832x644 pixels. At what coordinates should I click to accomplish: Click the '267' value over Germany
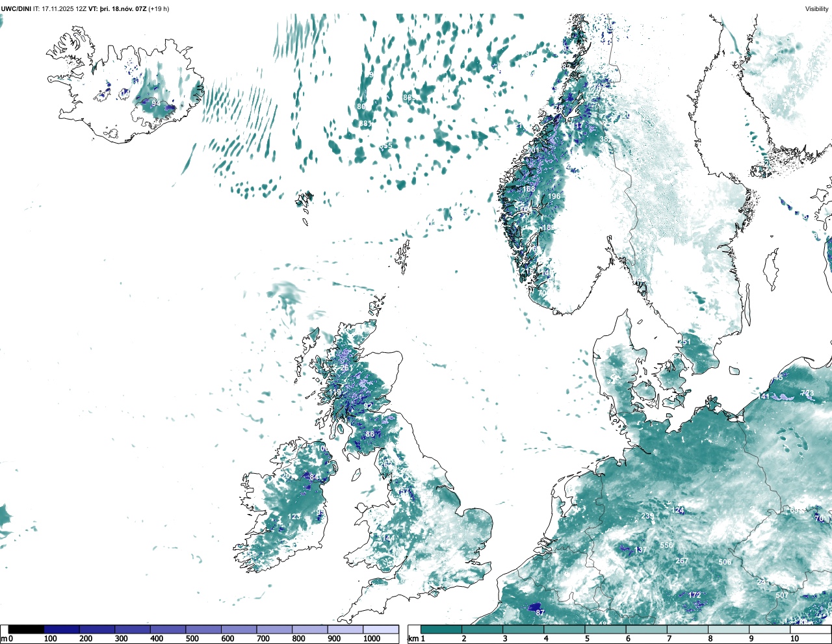[682, 561]
